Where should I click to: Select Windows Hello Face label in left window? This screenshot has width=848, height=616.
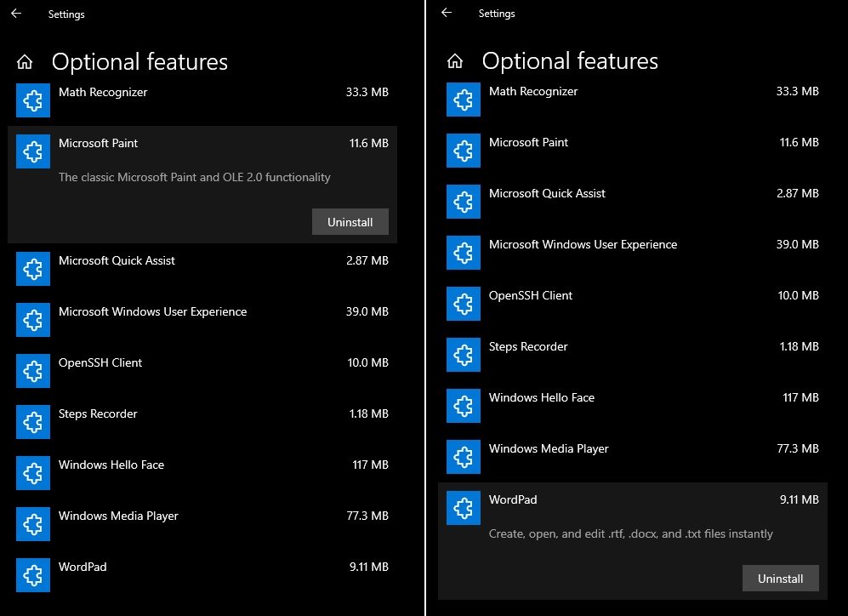[111, 465]
